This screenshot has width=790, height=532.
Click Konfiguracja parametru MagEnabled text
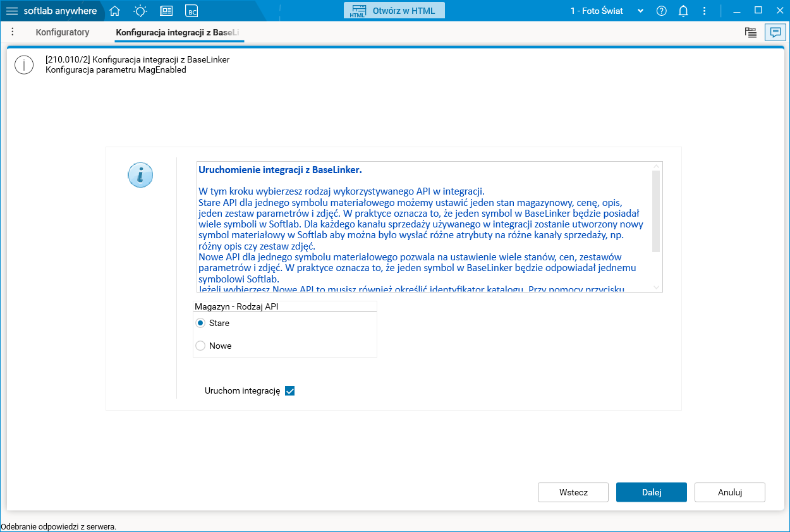click(x=116, y=70)
